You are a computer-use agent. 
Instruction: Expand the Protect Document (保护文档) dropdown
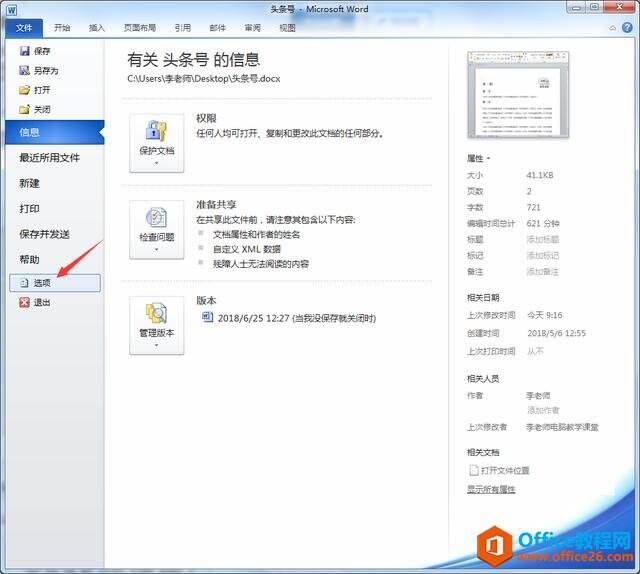(157, 143)
